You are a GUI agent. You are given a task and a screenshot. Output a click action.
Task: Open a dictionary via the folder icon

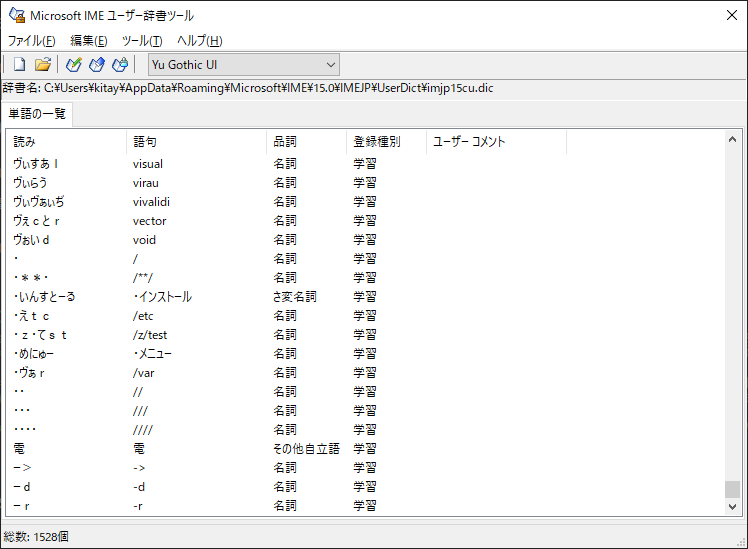click(x=43, y=64)
